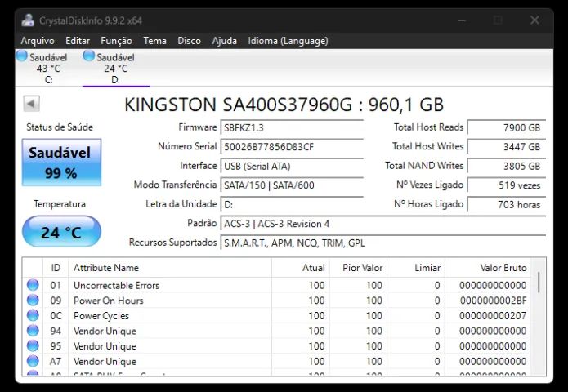This screenshot has width=568, height=392.
Task: Click the Total Host Reads label
Action: [x=428, y=127]
